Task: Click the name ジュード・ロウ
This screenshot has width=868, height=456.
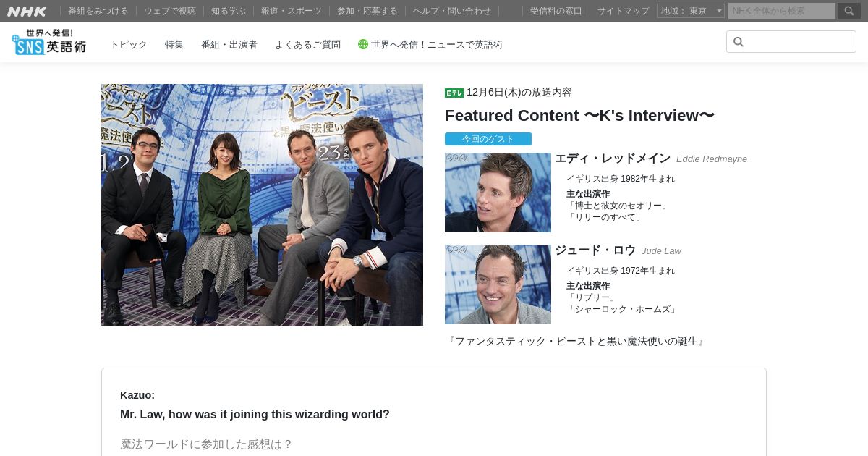Action: (x=595, y=250)
